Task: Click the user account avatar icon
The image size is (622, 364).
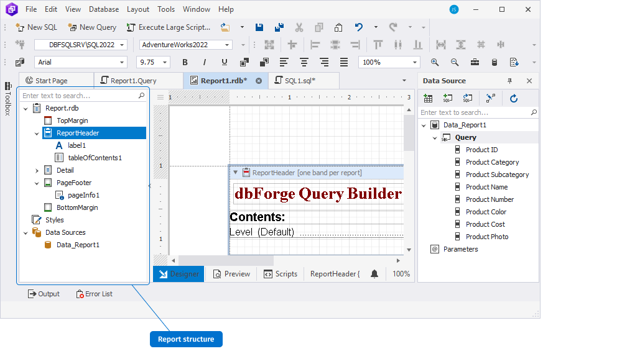Action: [454, 9]
